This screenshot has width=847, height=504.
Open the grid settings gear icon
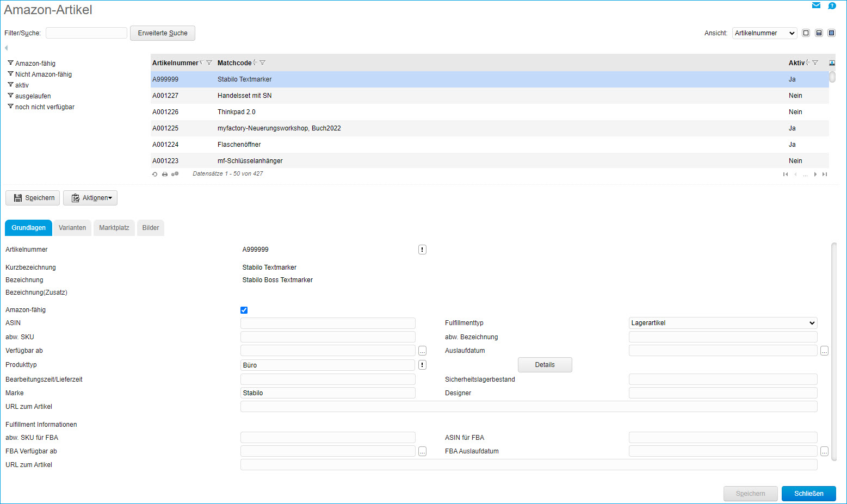175,173
